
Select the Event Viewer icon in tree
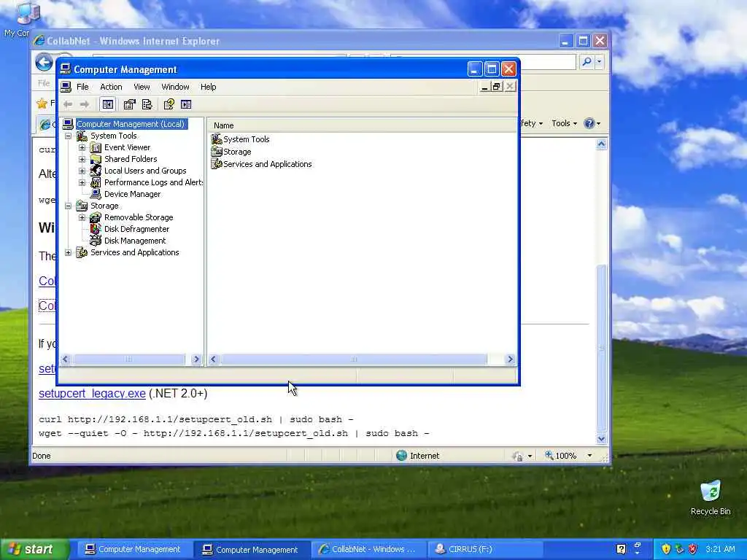[x=96, y=147]
